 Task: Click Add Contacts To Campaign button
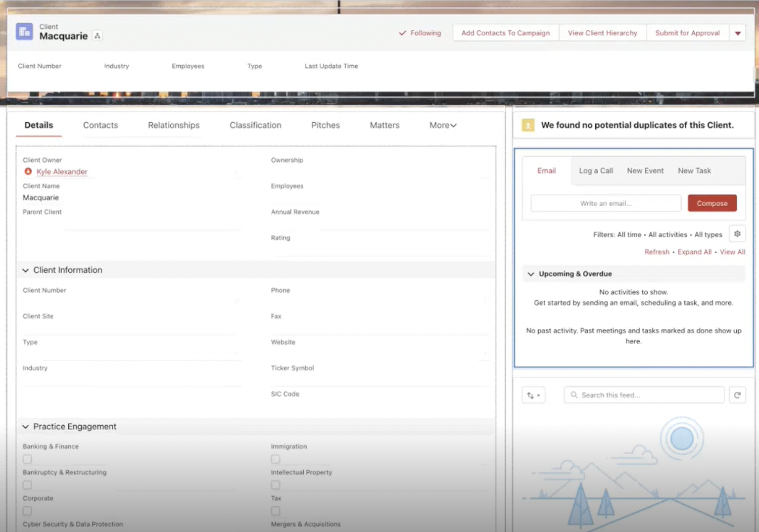tap(506, 33)
